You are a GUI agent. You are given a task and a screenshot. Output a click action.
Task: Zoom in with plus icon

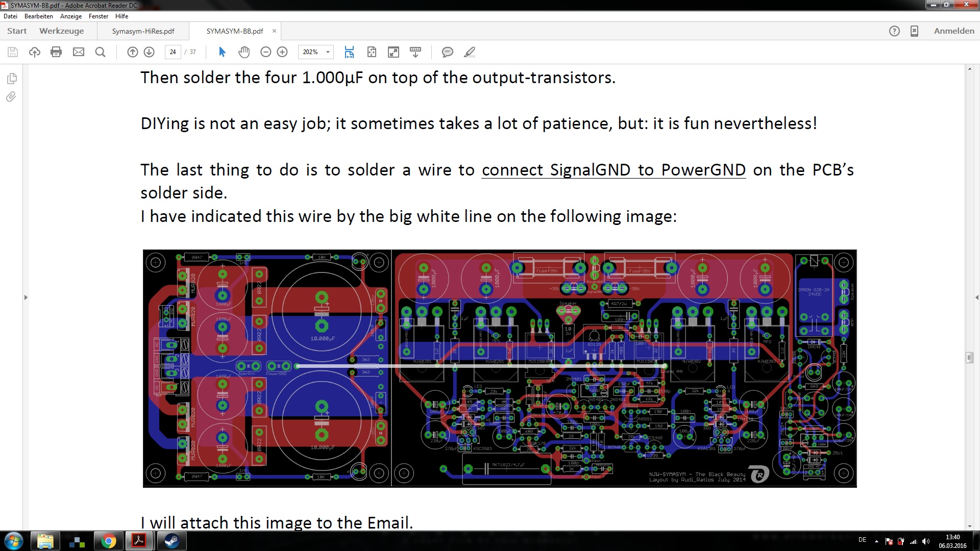point(282,52)
